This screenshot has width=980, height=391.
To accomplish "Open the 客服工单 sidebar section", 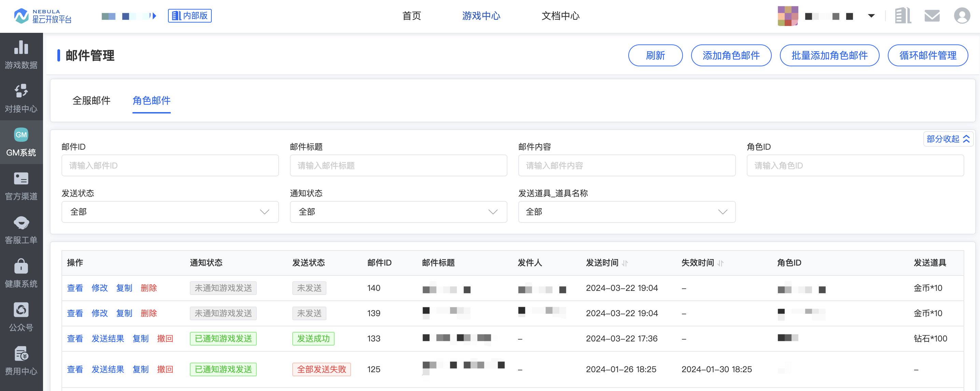I will pyautogui.click(x=21, y=230).
